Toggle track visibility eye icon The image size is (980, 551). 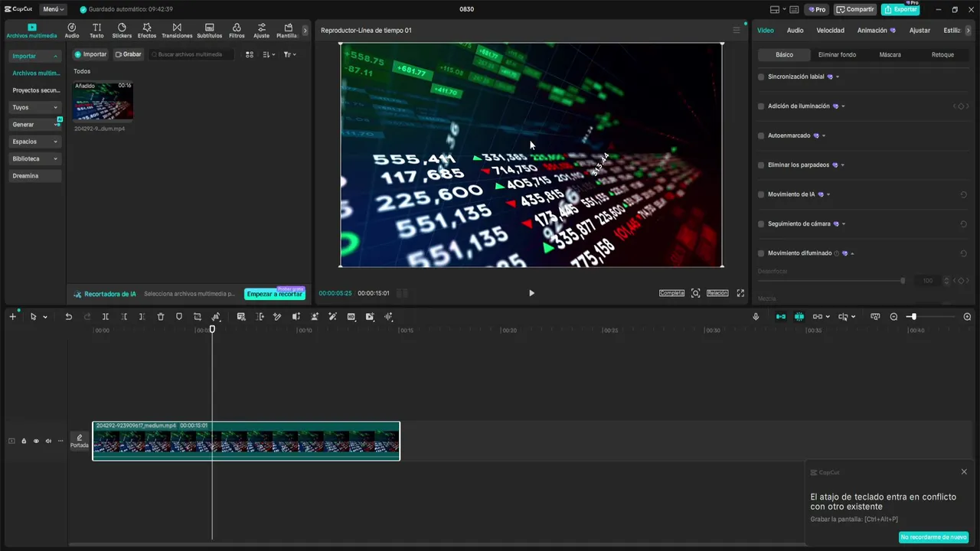36,441
